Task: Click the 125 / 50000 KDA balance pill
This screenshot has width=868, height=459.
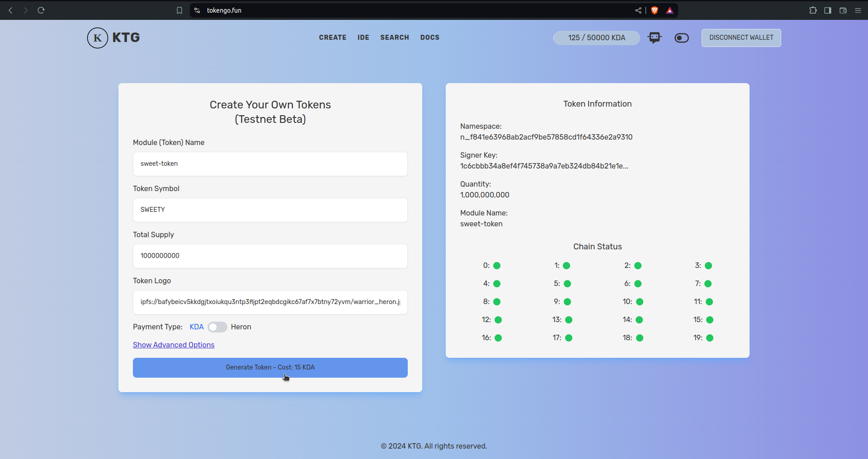Action: click(597, 38)
